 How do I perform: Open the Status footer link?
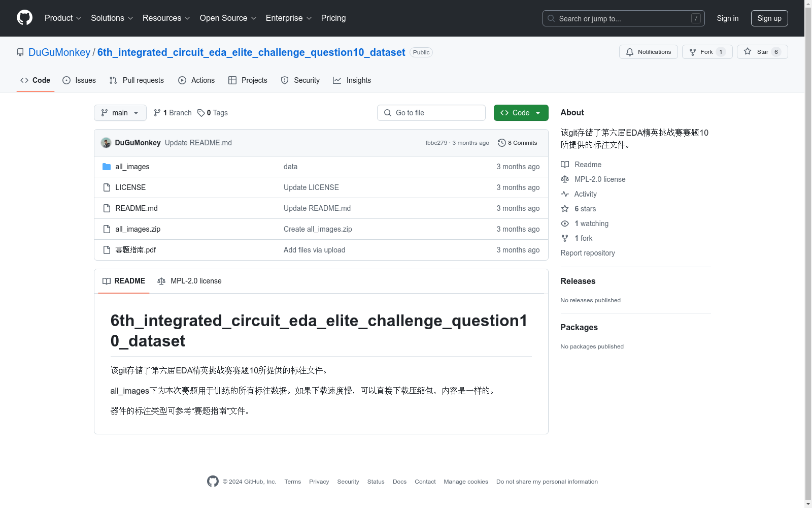(376, 482)
